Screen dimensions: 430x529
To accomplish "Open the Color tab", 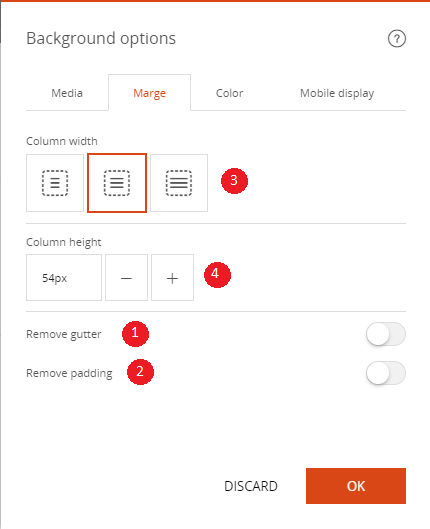I will click(x=229, y=93).
